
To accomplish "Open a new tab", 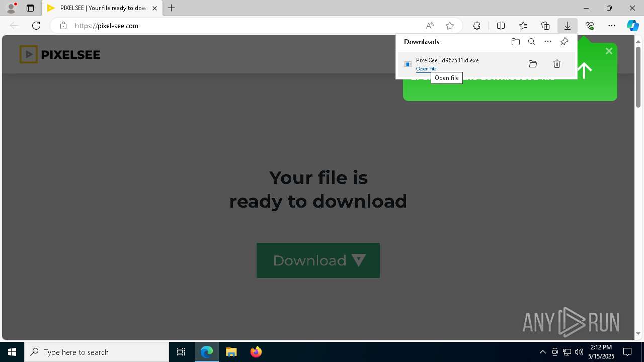I will [172, 8].
